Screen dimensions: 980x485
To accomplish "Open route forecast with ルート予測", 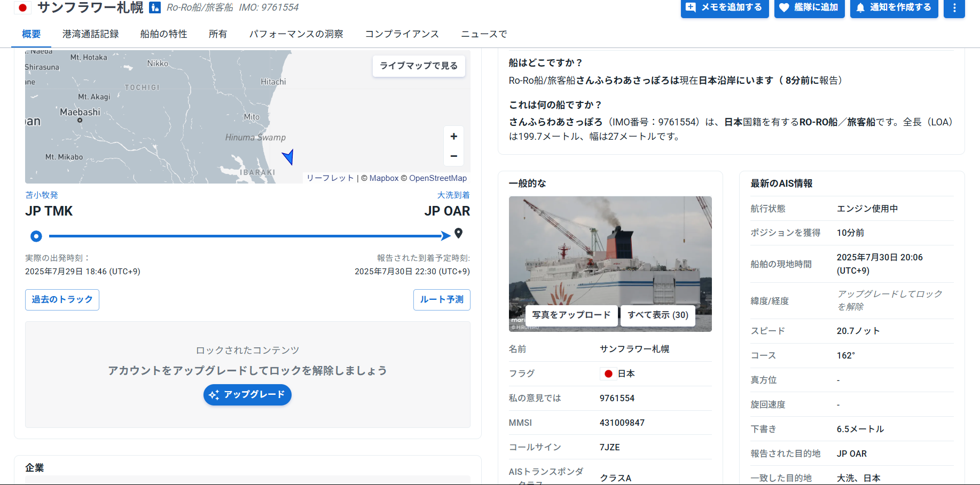I will tap(442, 300).
